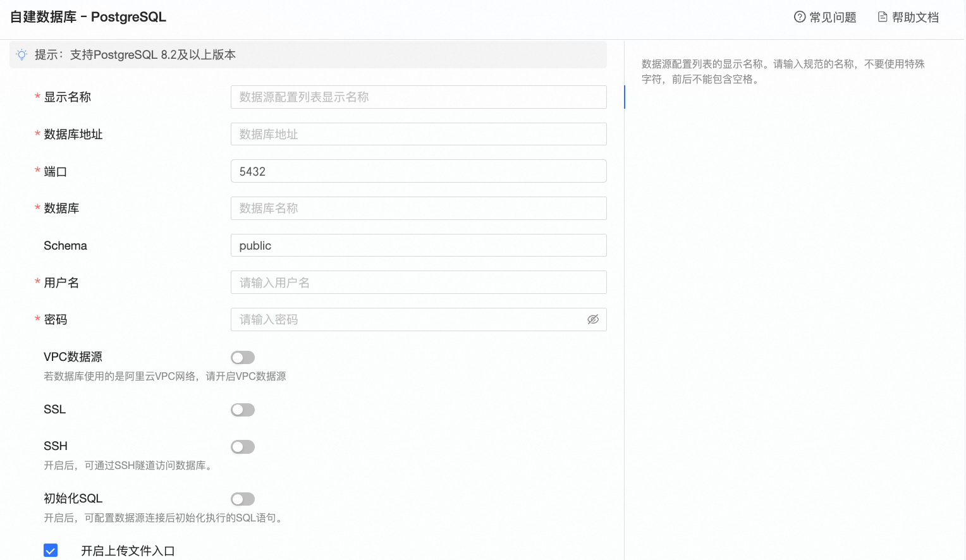Click the 开启上传文件入口 label text
Screen dimensions: 966x560
pyautogui.click(x=128, y=551)
